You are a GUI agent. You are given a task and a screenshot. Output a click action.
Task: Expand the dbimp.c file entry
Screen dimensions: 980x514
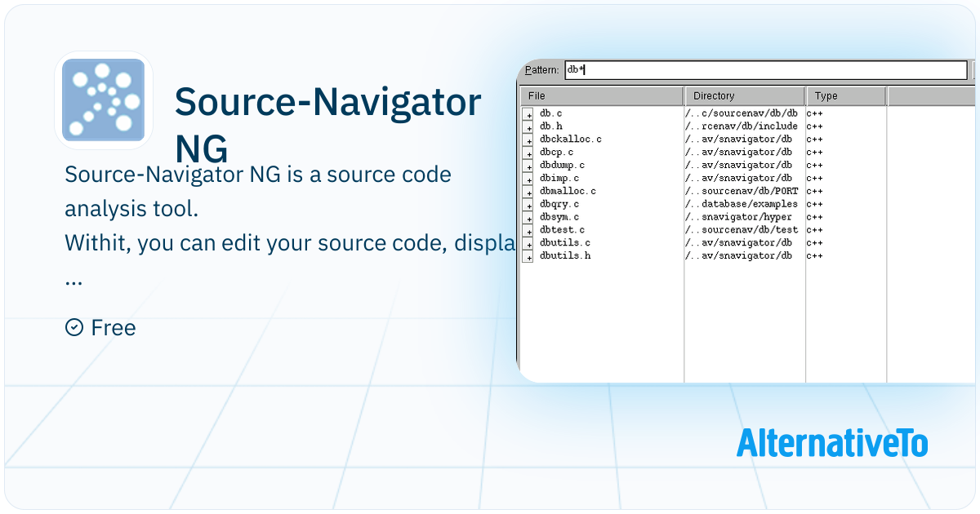[528, 179]
